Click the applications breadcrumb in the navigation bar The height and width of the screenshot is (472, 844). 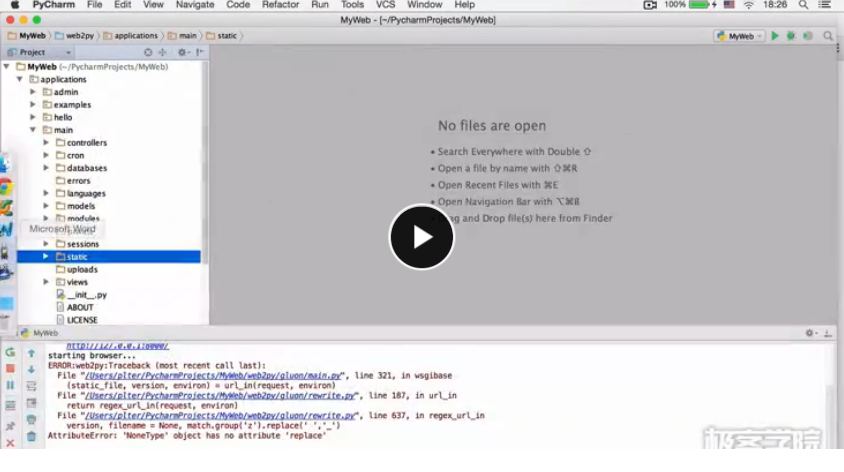[130, 36]
